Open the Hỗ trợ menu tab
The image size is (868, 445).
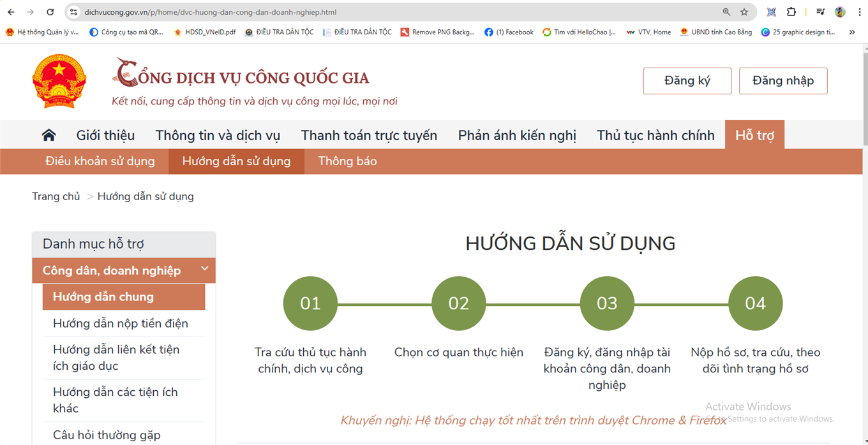(754, 135)
